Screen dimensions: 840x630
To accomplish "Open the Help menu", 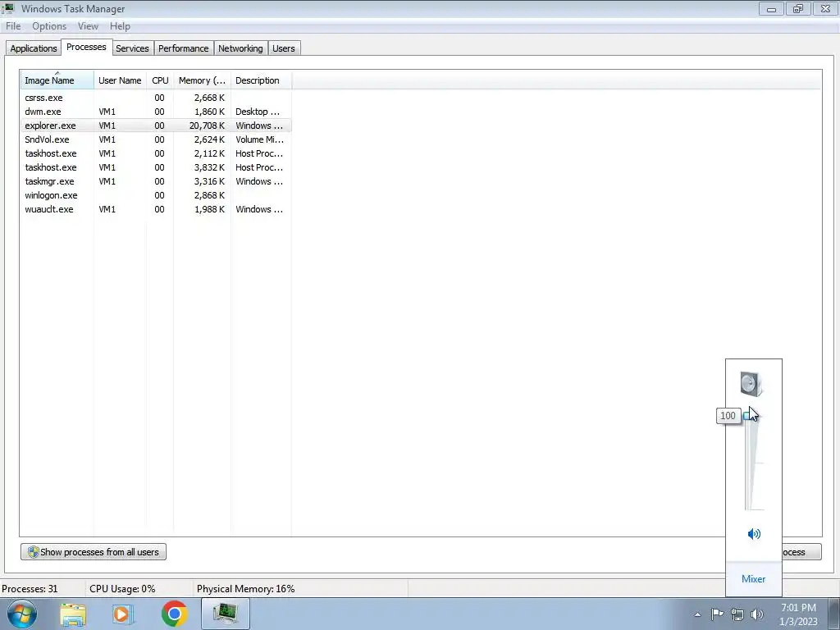I will pyautogui.click(x=120, y=26).
